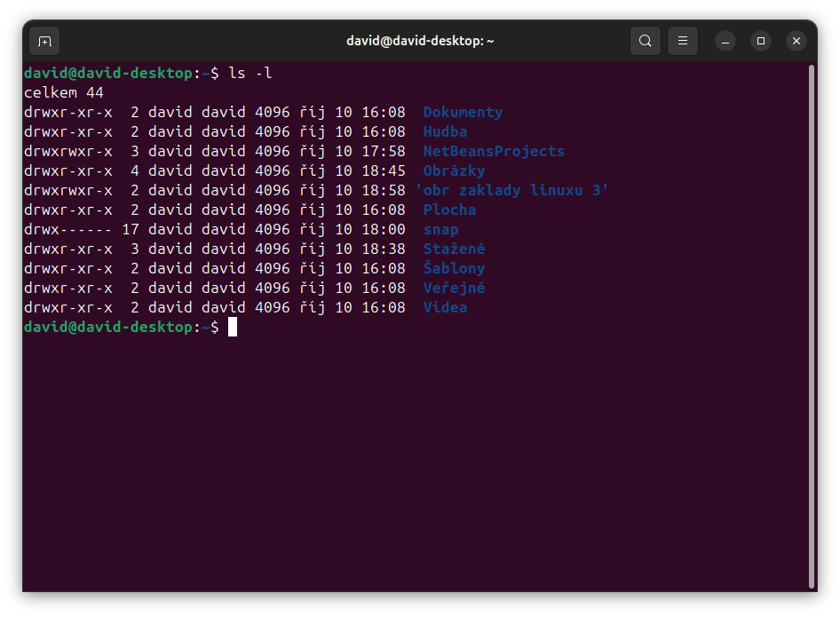
Task: Minimize the terminal window
Action: point(725,41)
